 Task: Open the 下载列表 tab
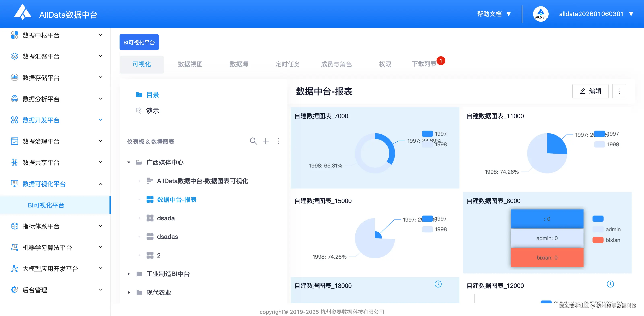(424, 64)
